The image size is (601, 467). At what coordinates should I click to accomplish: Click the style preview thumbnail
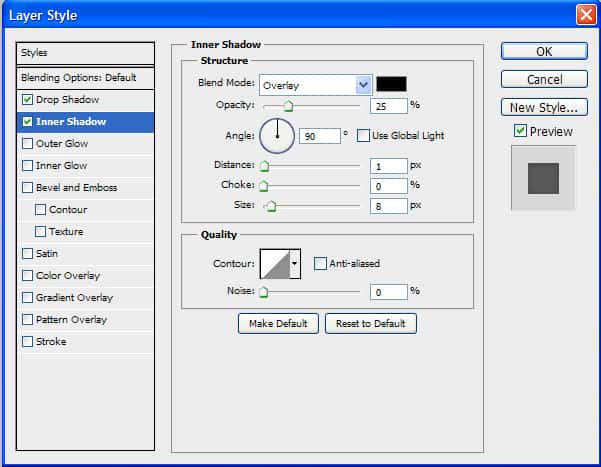point(543,177)
